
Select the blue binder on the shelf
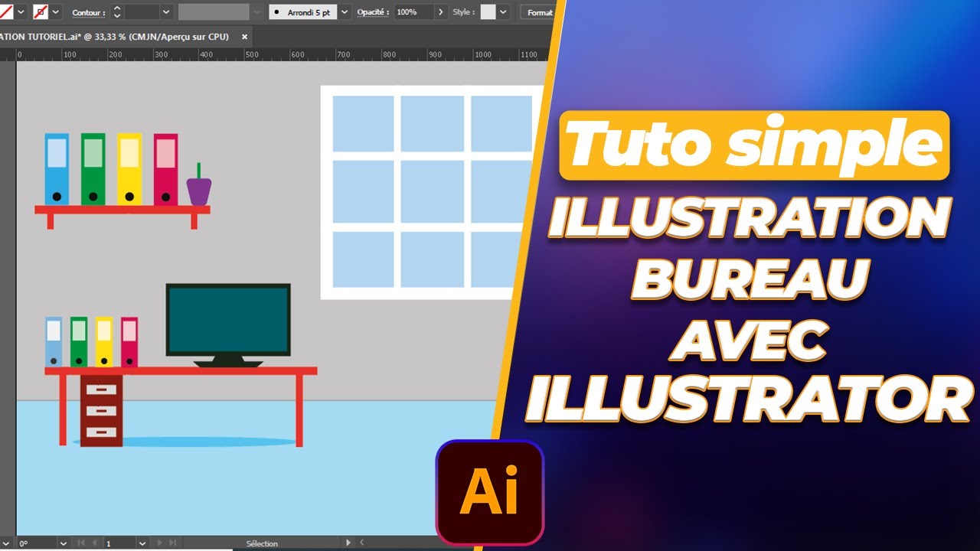(x=57, y=170)
